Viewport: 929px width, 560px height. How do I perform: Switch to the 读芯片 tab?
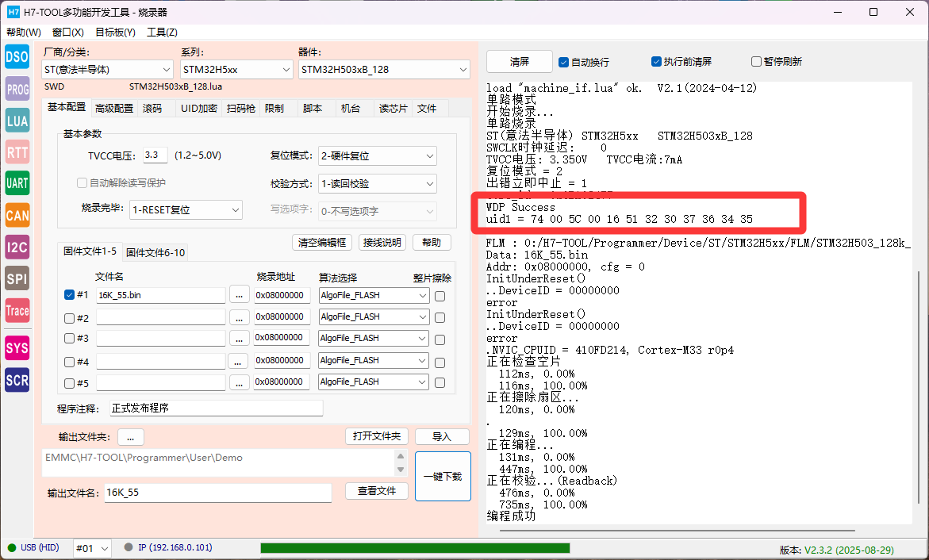tap(393, 109)
